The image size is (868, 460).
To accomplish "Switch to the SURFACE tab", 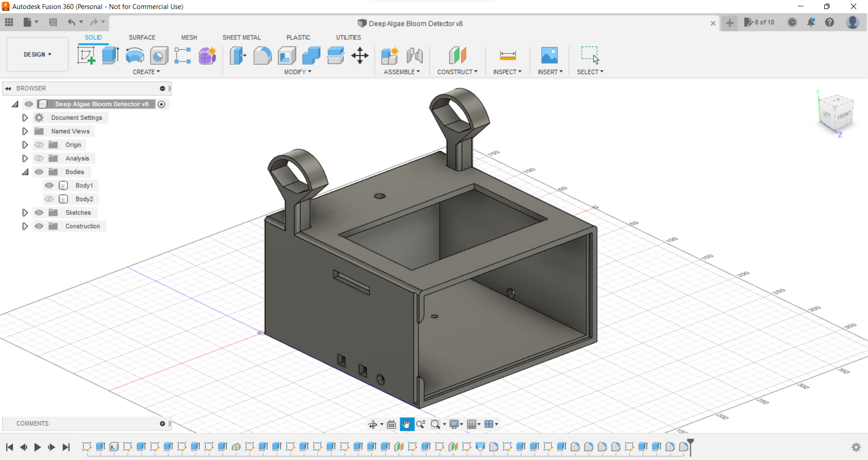I will [x=142, y=38].
